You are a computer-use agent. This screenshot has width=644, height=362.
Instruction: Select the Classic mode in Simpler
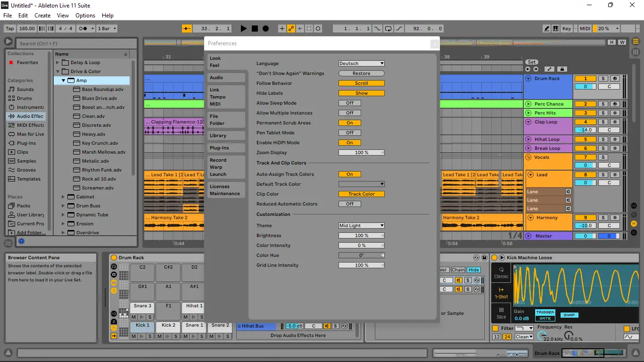[x=501, y=273]
